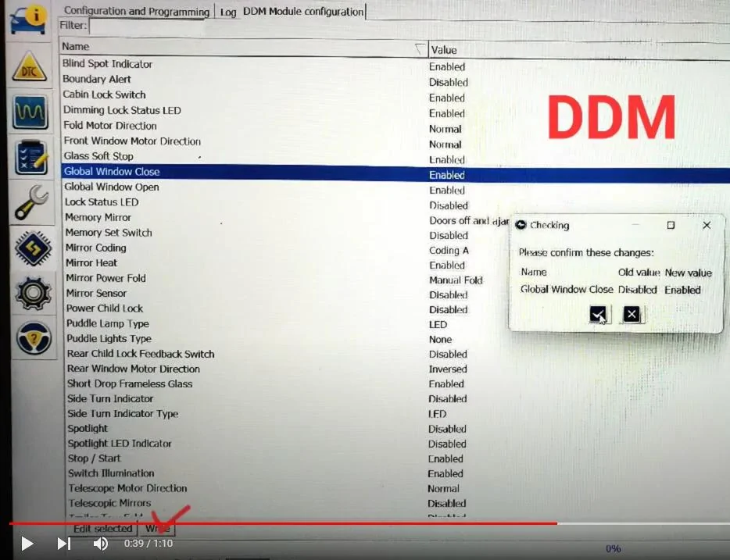The width and height of the screenshot is (730, 560).
Task: Click the Coding A value cell
Action: [x=449, y=250]
